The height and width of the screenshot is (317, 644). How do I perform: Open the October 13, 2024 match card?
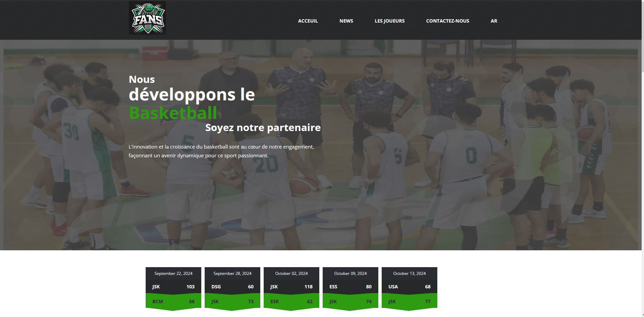[x=409, y=289]
